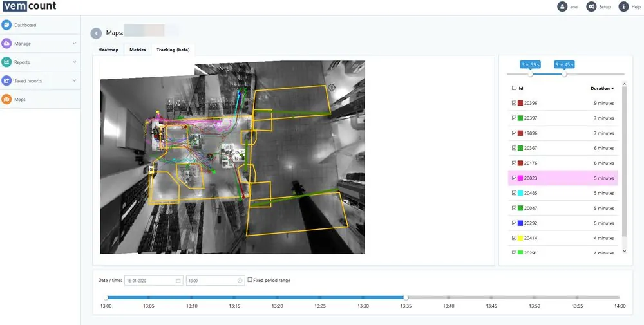
Task: Click the timeline start handle at 13:00
Action: click(x=106, y=297)
